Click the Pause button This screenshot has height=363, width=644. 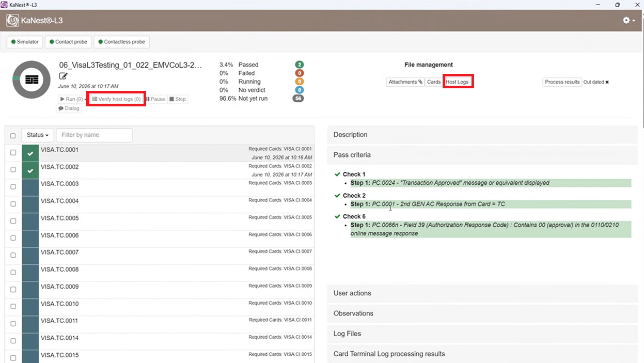155,99
